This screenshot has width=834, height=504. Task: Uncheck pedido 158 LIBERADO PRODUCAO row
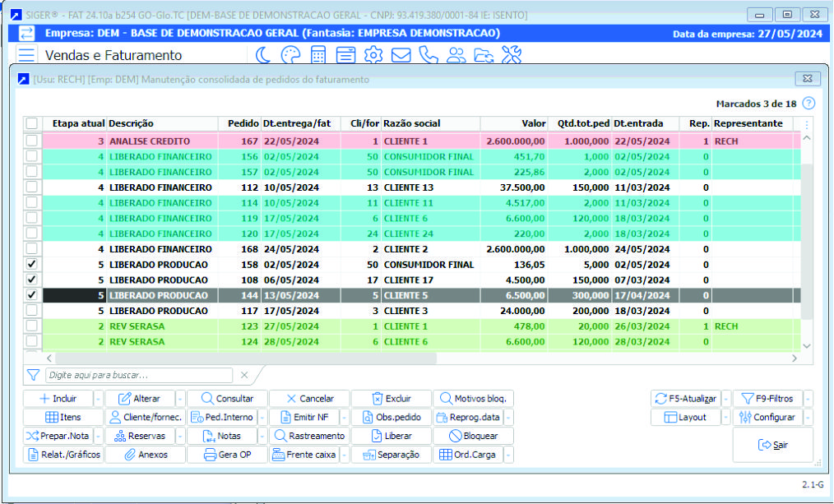tap(31, 264)
